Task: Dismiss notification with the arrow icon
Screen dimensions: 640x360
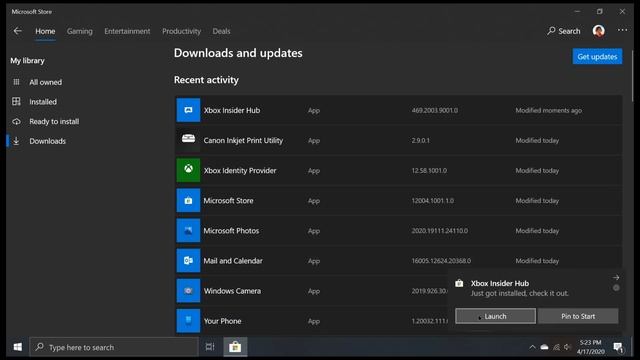Action: click(x=616, y=278)
